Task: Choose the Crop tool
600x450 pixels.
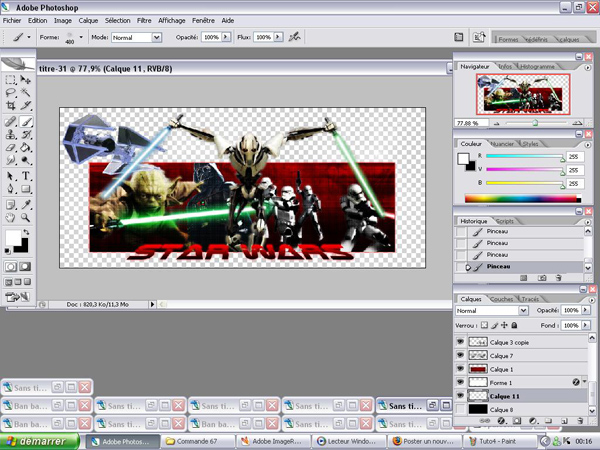Action: [10, 105]
